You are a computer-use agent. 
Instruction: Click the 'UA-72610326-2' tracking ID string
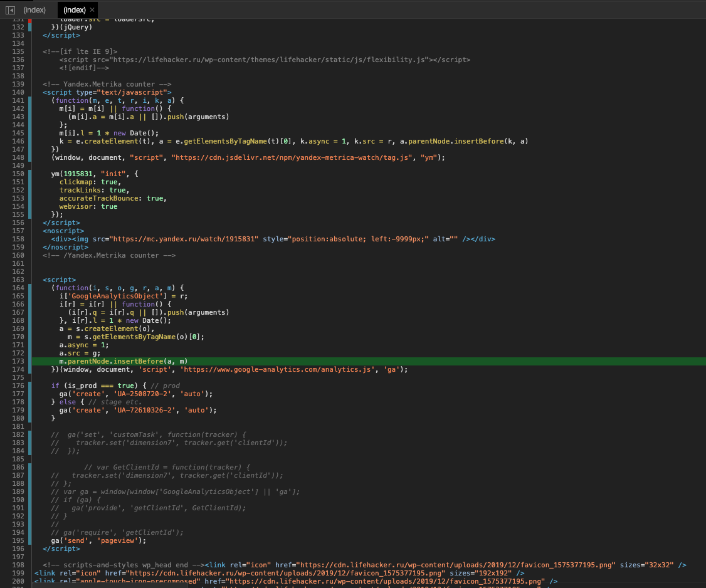tap(145, 410)
